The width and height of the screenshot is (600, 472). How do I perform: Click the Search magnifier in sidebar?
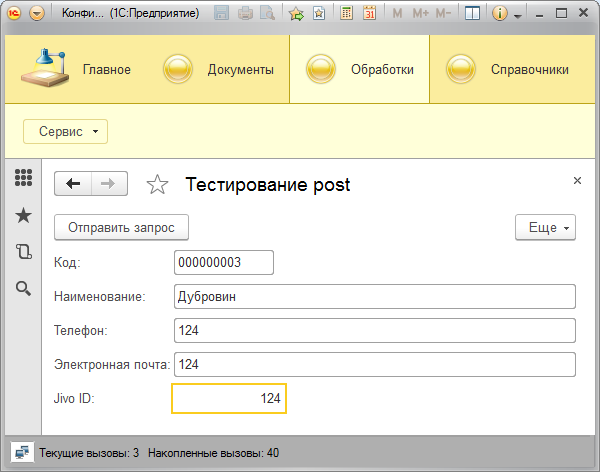(23, 288)
